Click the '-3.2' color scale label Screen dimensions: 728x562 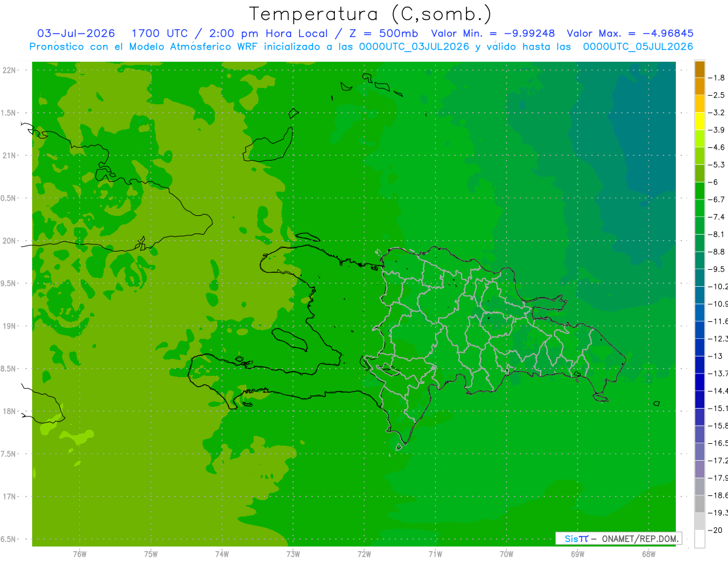(717, 113)
